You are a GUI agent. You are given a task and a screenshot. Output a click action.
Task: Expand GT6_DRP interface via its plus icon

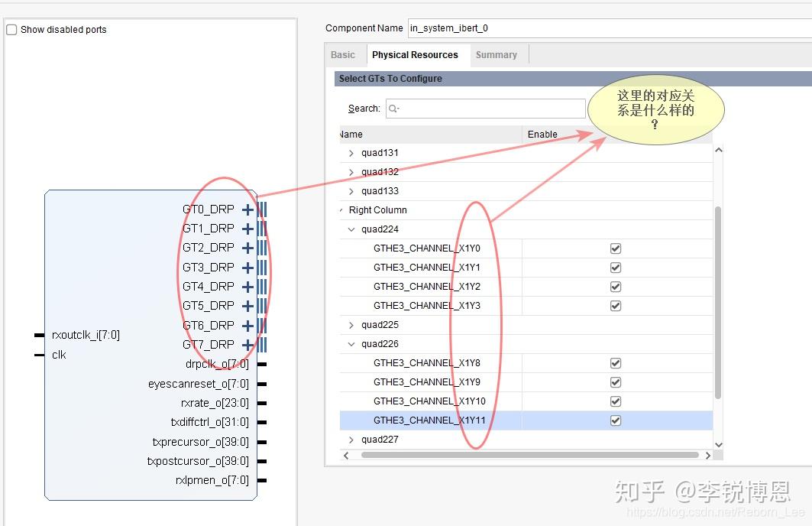click(x=247, y=324)
